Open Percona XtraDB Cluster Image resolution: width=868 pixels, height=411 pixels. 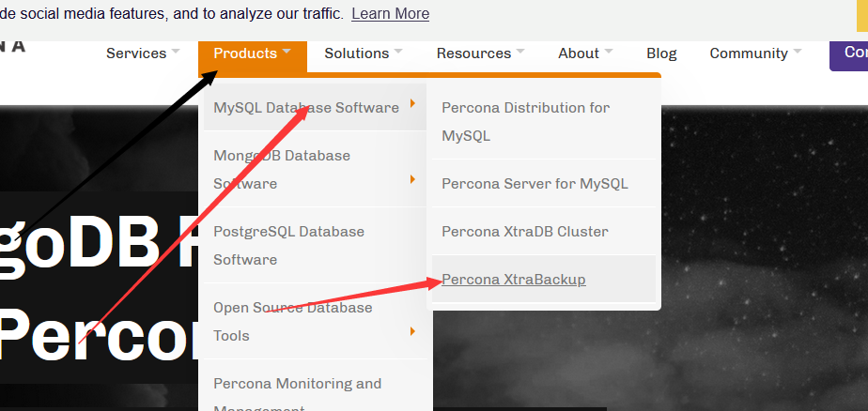click(x=544, y=231)
